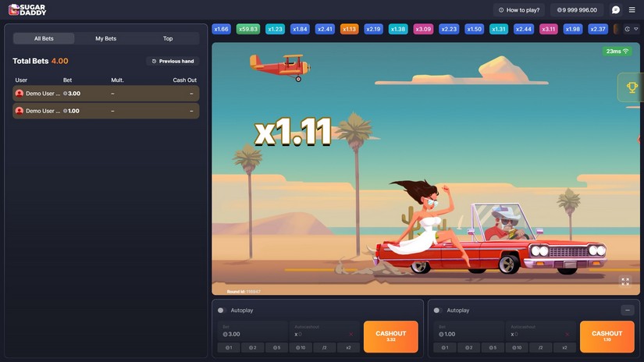Viewport: 644px width, 362px height.
Task: Select the 1 chip in the 3.00 bet panel
Action: click(x=229, y=348)
